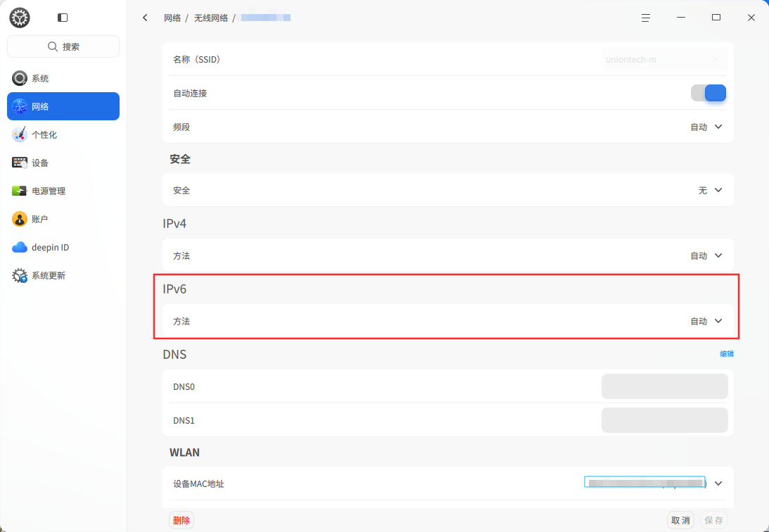Screen dimensions: 769x532
Task: Click the Wireless Network breadcrumb item
Action: (211, 18)
